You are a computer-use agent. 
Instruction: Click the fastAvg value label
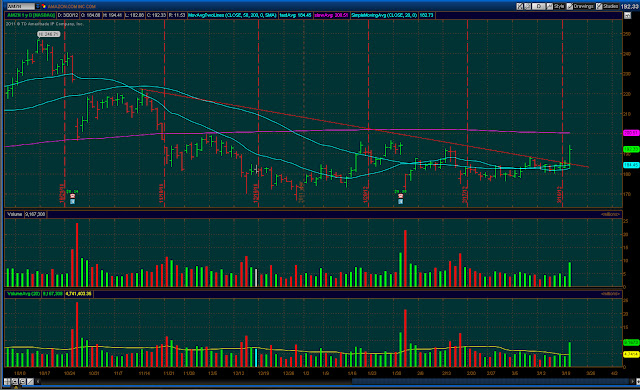296,16
